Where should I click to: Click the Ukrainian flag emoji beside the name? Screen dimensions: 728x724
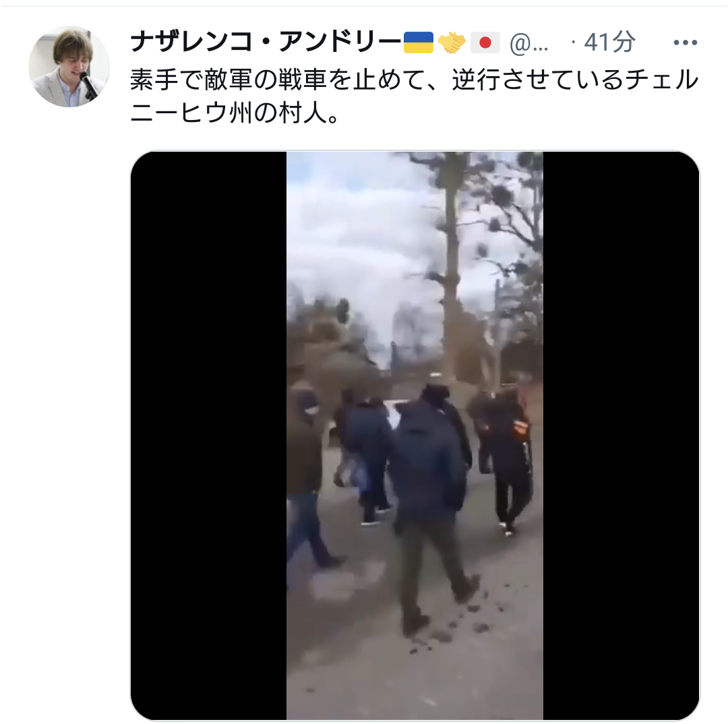coord(419,42)
